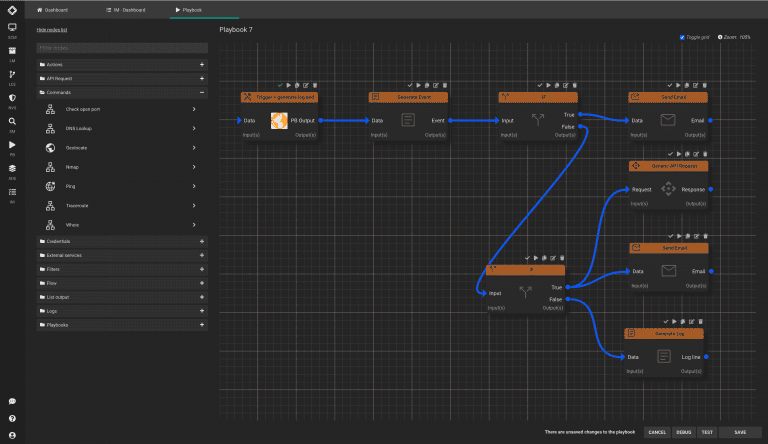Screen dimensions: 768x444
Task: Expand the API Request category
Action: [x=122, y=78]
